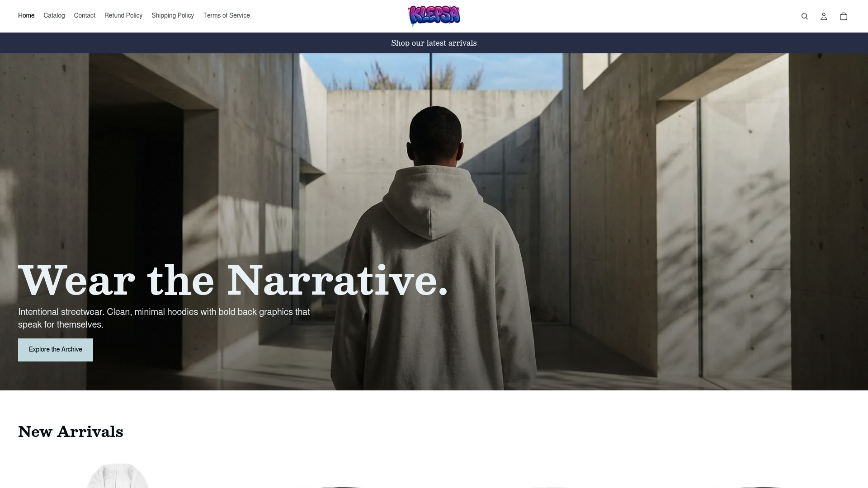Click the New Arrivals section heading
Image resolution: width=868 pixels, height=488 pixels.
click(x=71, y=432)
